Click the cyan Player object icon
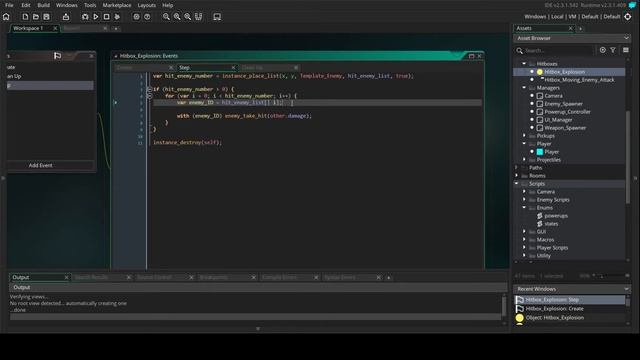 [540, 152]
